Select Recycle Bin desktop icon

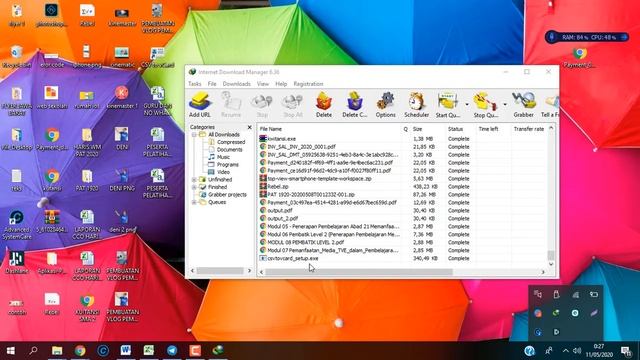pyautogui.click(x=17, y=57)
